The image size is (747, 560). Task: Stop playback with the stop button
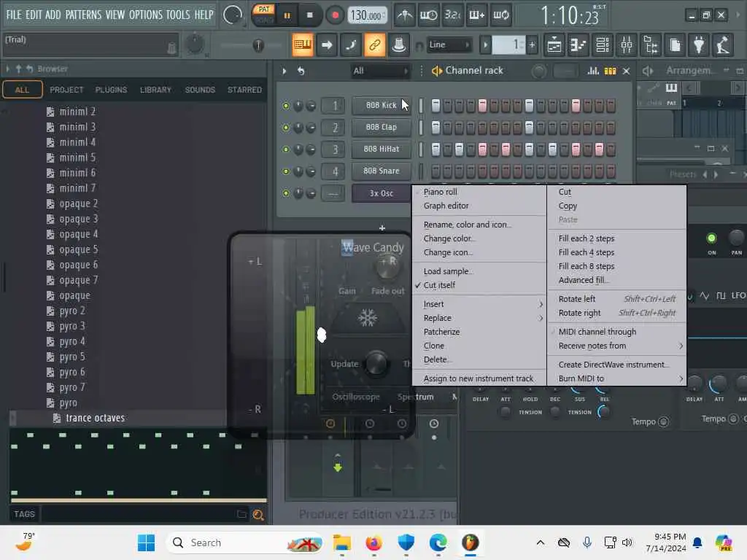pyautogui.click(x=309, y=15)
